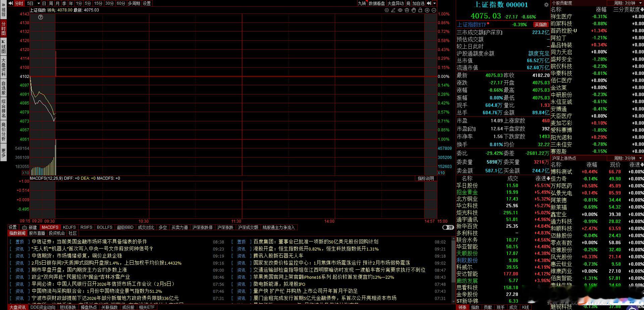This screenshot has width=644, height=310.
Task: Zoom out of the chart with the minus icon
Action: pyautogui.click(x=433, y=10)
